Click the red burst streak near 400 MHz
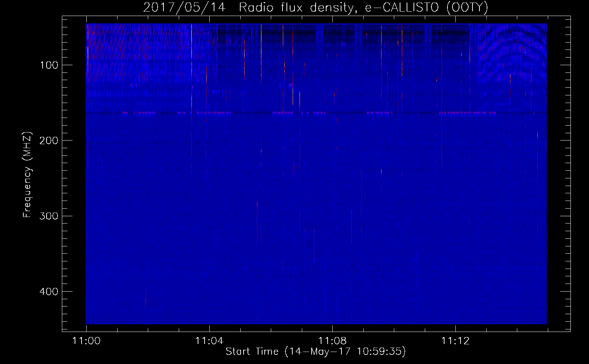 146,298
